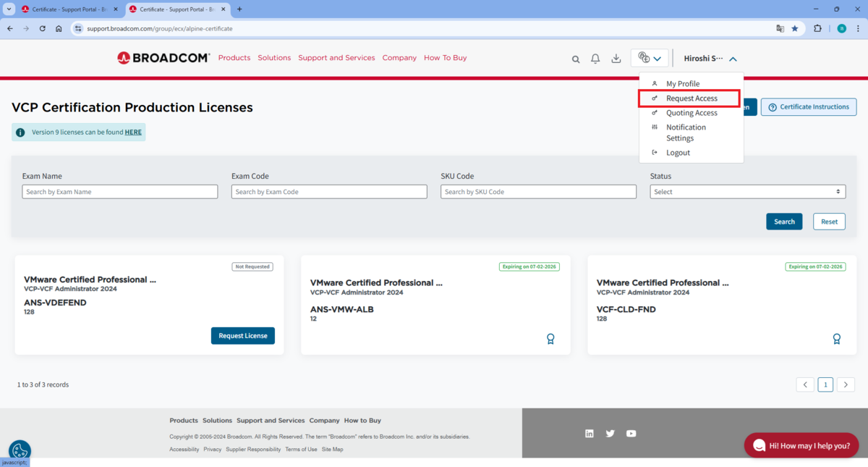Image resolution: width=868 pixels, height=467 pixels.
Task: Open the Supplier Responsibility footer link
Action: [253, 450]
